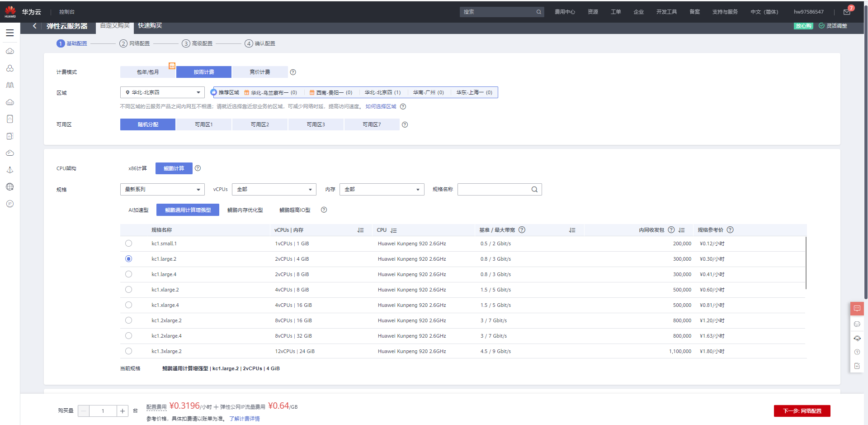Image resolution: width=868 pixels, height=425 pixels.
Task: Sort by vCPUs | 内存 column
Action: (x=360, y=230)
